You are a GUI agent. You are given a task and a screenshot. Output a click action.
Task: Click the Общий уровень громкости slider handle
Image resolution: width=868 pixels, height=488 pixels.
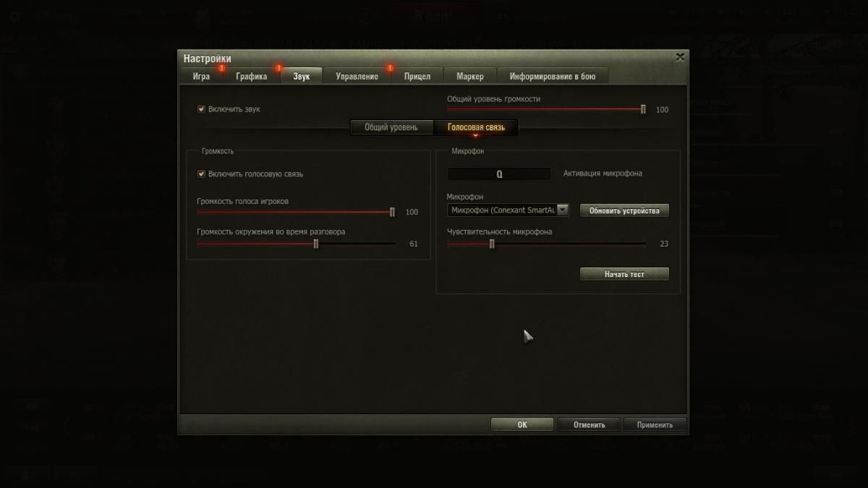coord(643,109)
